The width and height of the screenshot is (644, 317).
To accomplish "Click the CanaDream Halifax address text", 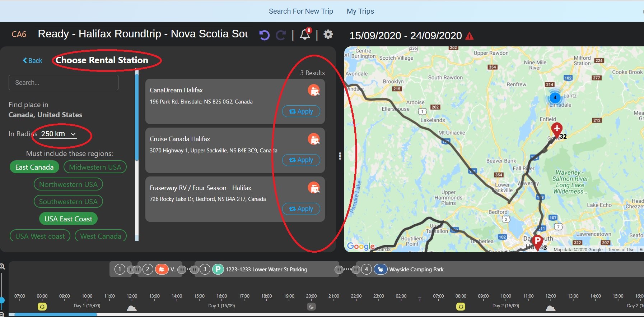I will click(201, 102).
